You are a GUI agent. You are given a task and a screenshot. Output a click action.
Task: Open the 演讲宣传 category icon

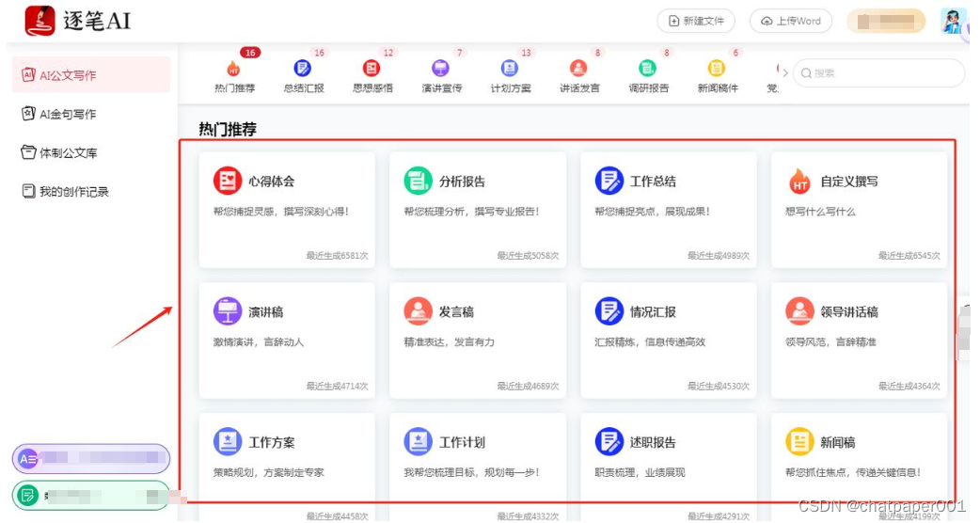pos(441,68)
